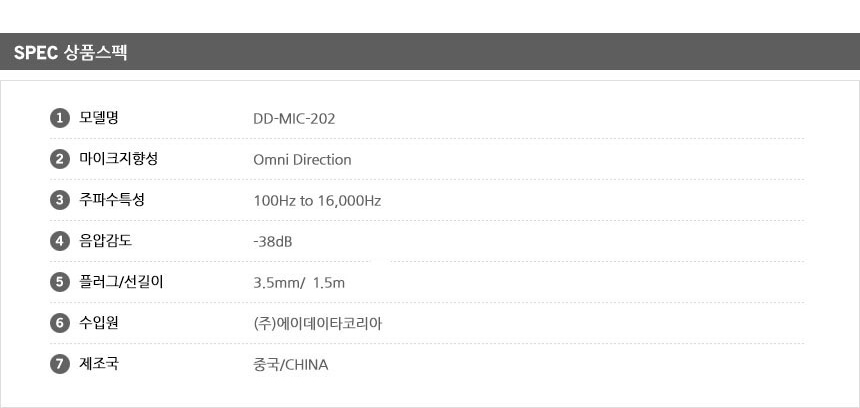
Task: Select the 플러그/선길이 label
Action: click(121, 282)
